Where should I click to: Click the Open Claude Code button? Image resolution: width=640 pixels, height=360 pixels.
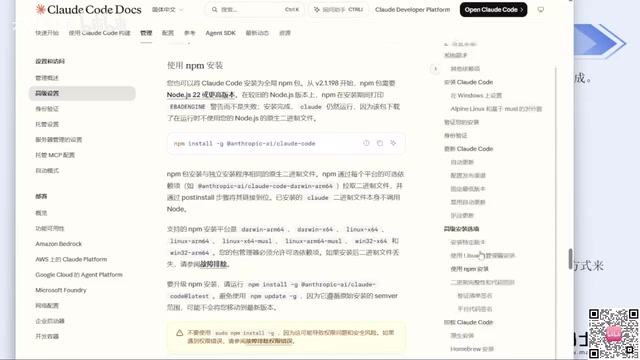[493, 9]
